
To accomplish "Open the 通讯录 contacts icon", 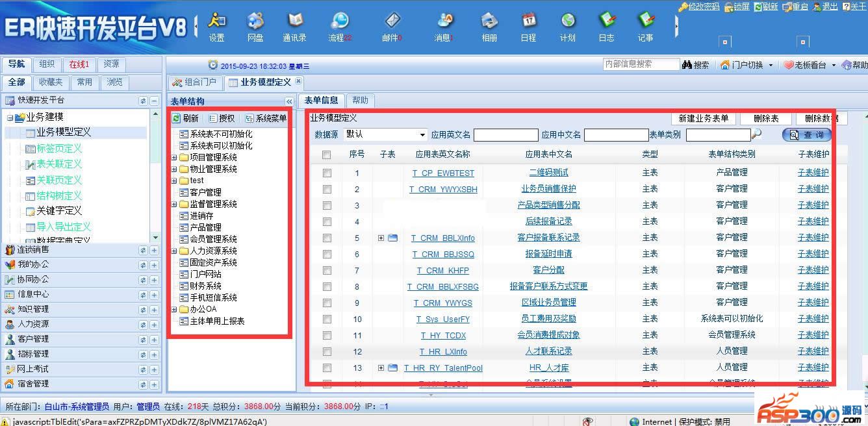I will [294, 27].
